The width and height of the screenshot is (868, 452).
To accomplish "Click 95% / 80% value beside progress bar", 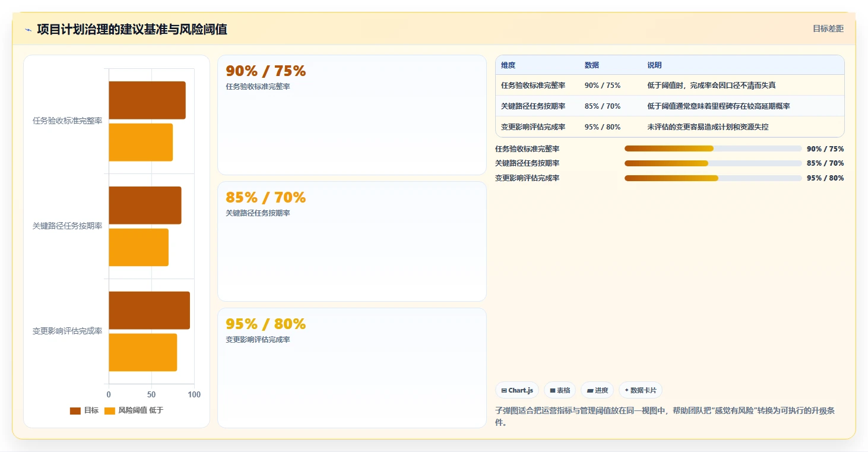I will 825,178.
